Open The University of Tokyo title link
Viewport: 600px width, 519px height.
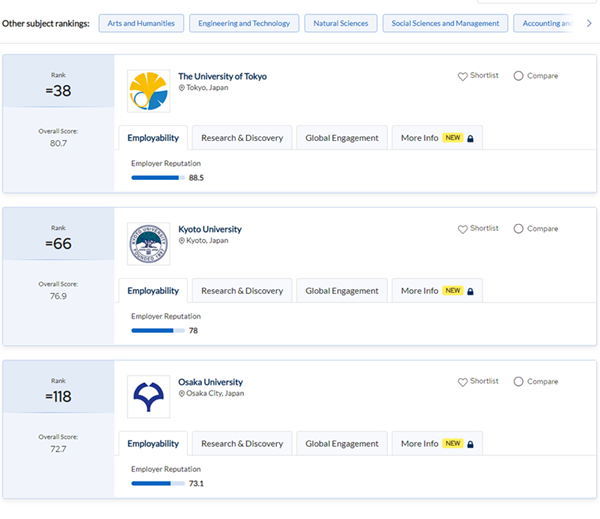pos(222,77)
